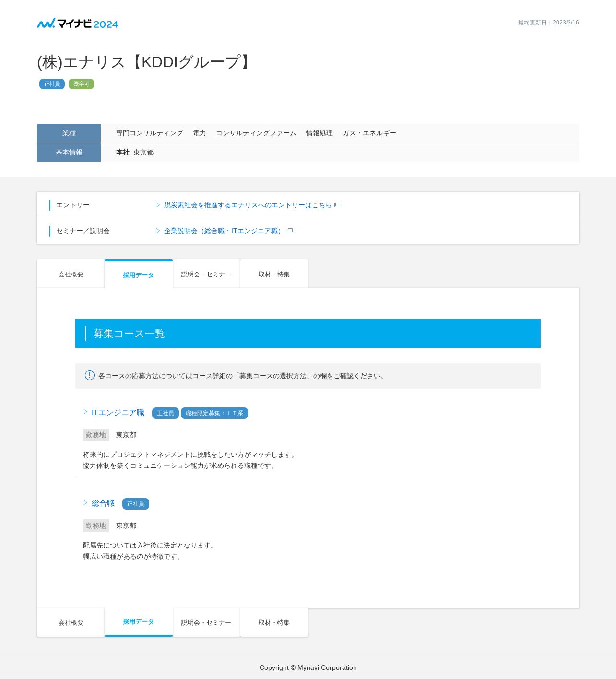Screen dimensions: 616x679
Task: Open the ITエンジニア職 course details
Action: [118, 412]
